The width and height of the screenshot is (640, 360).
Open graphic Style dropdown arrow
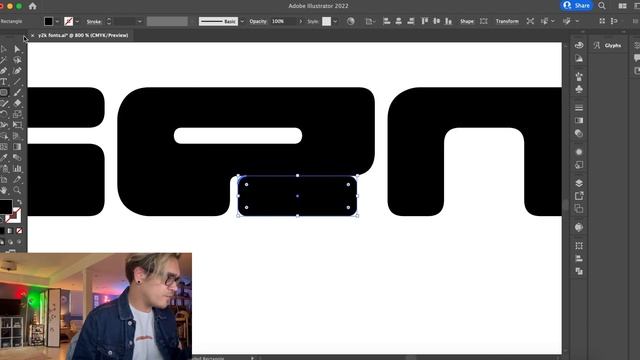coord(335,21)
